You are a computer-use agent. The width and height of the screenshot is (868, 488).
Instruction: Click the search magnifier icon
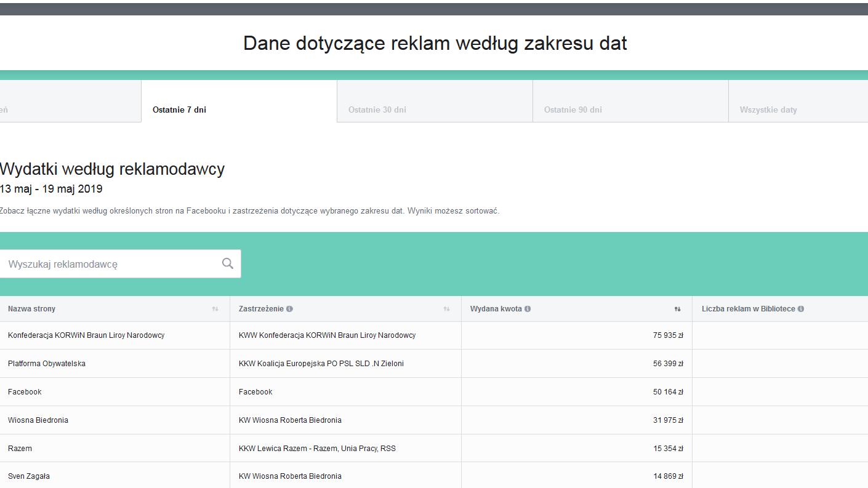[228, 263]
